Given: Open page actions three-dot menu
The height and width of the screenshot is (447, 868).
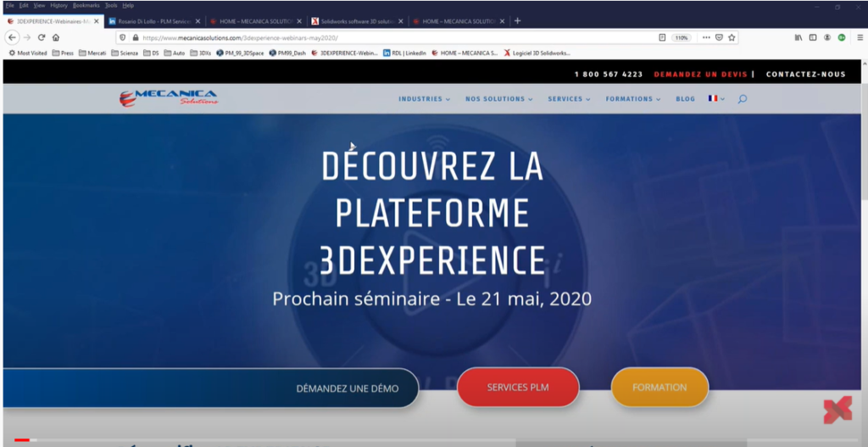Looking at the screenshot, I should 706,37.
